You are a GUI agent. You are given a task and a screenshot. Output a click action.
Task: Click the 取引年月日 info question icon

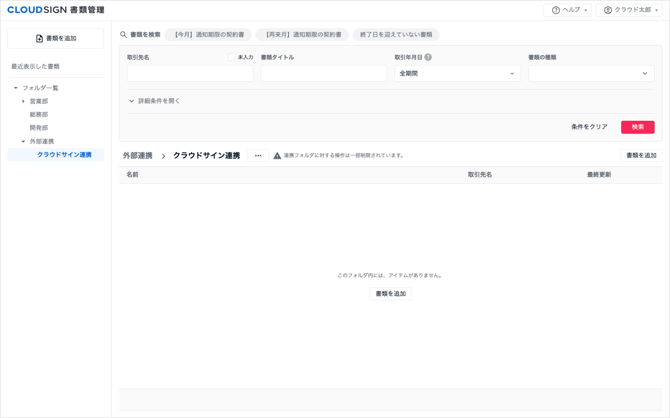428,57
